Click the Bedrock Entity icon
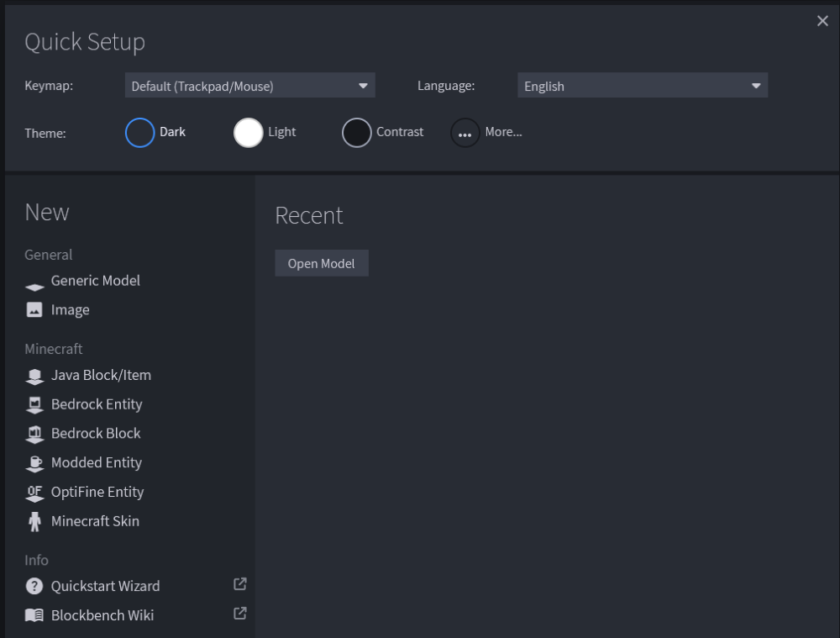The image size is (840, 638). [34, 405]
